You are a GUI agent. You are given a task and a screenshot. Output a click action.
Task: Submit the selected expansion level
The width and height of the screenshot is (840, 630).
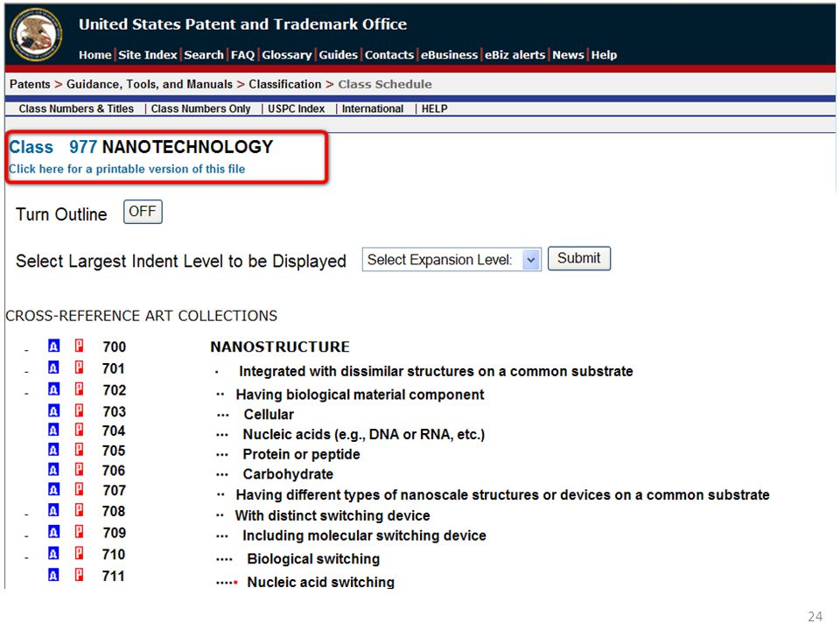coord(579,258)
